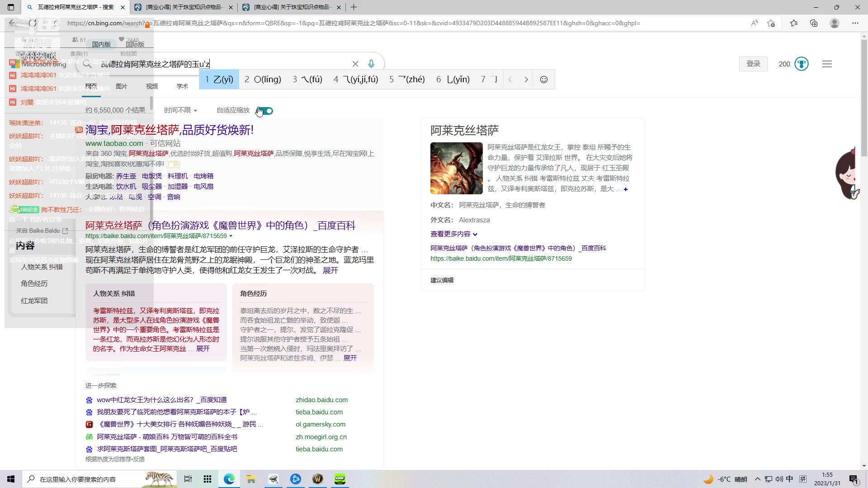Click the page vertical scrollbar thumb
This screenshot has width=868, height=488.
click(x=864, y=97)
